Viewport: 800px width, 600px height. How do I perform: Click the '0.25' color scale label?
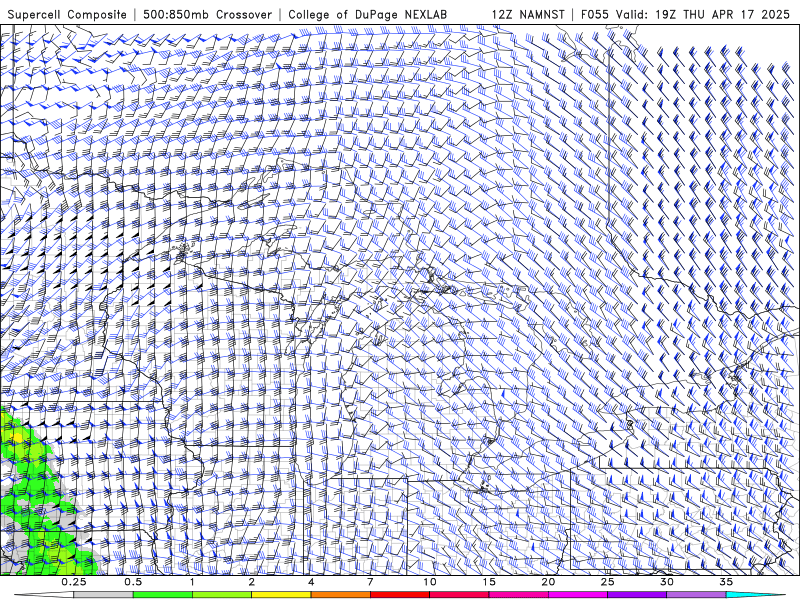74,582
